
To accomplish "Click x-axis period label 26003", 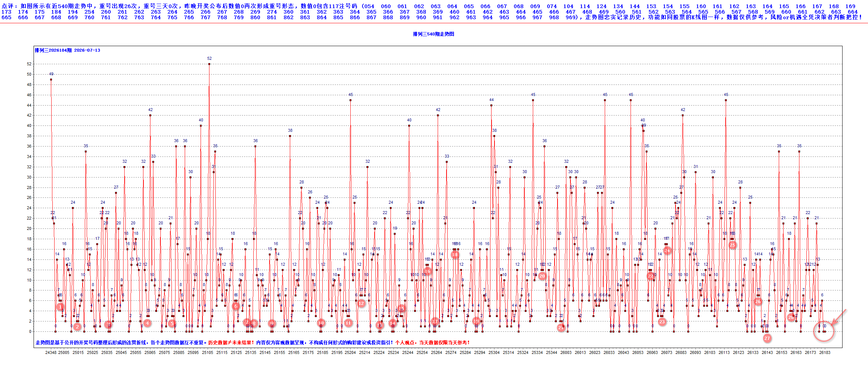I will pyautogui.click(x=566, y=352).
